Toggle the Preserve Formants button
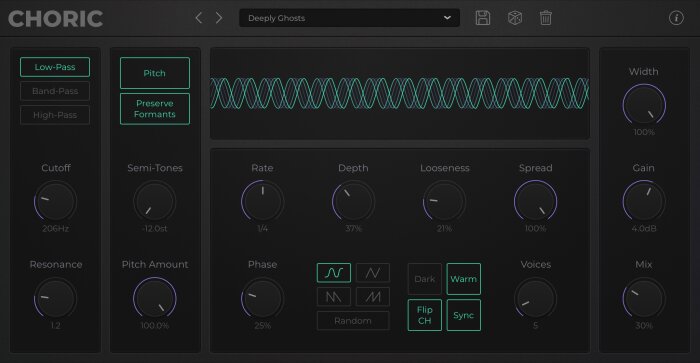The width and height of the screenshot is (700, 363). (x=154, y=109)
